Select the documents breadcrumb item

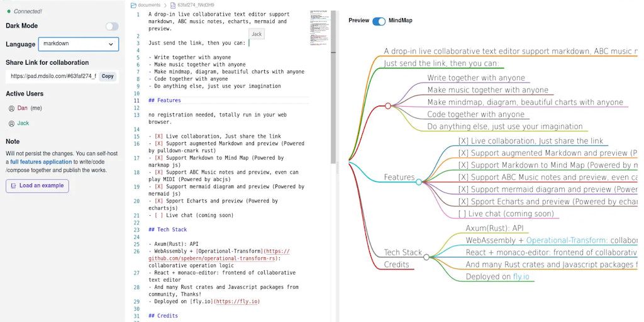coord(149,5)
